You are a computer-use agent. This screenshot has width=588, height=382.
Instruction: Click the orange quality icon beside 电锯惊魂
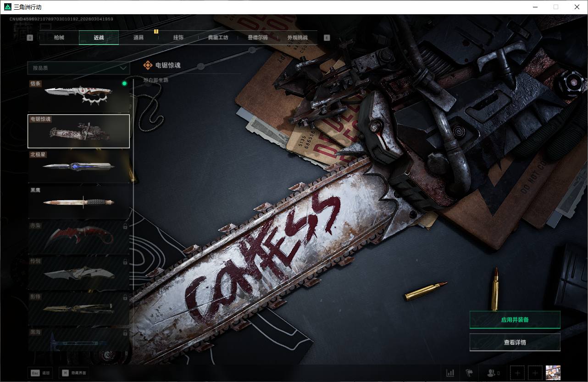pos(148,65)
